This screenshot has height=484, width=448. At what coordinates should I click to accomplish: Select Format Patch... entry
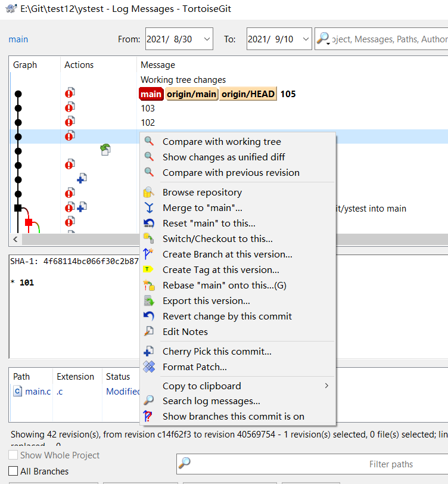(x=238, y=367)
